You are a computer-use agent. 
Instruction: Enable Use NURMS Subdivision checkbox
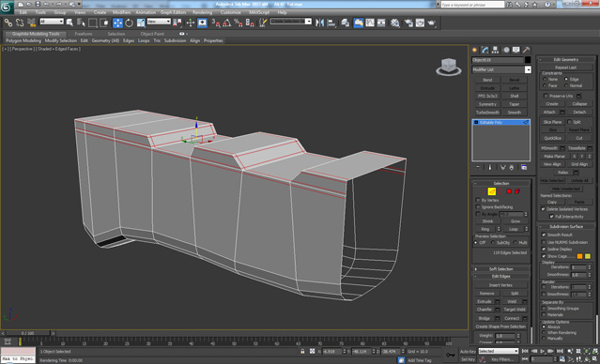(x=544, y=242)
